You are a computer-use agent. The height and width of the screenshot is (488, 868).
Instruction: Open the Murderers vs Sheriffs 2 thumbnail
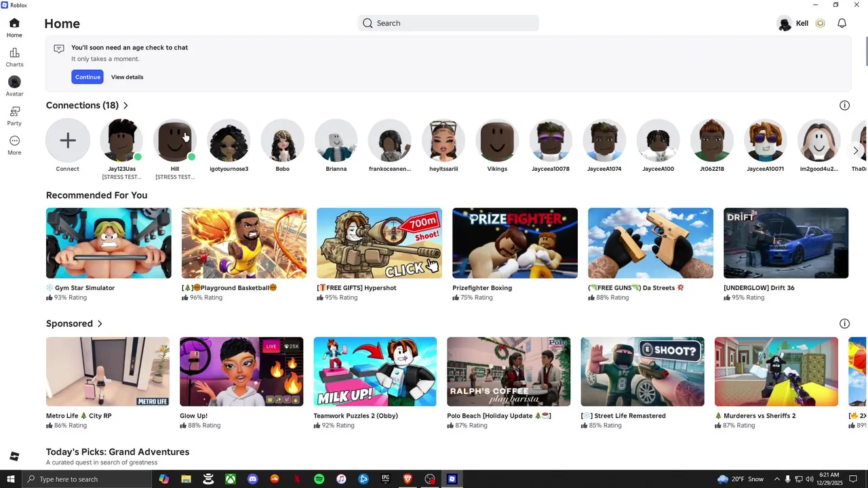776,371
